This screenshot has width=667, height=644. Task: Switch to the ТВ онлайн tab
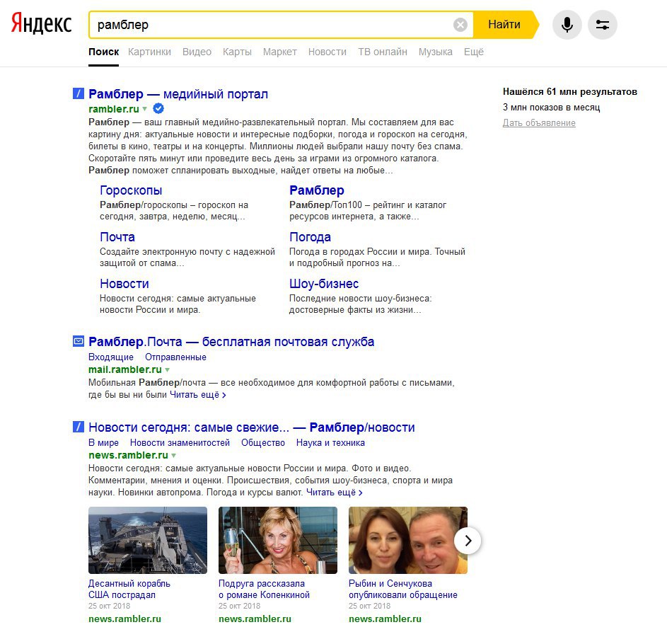pos(383,52)
